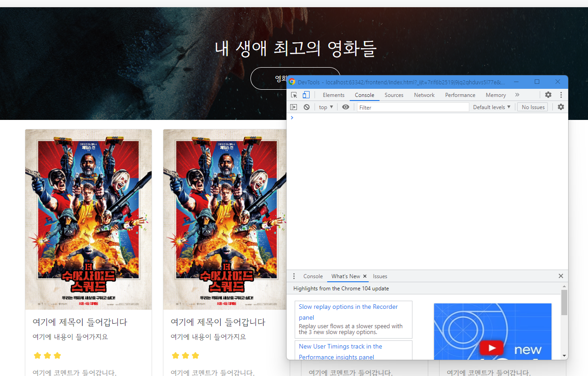This screenshot has width=588, height=376.
Task: Toggle the device toolbar icon
Action: click(x=306, y=95)
